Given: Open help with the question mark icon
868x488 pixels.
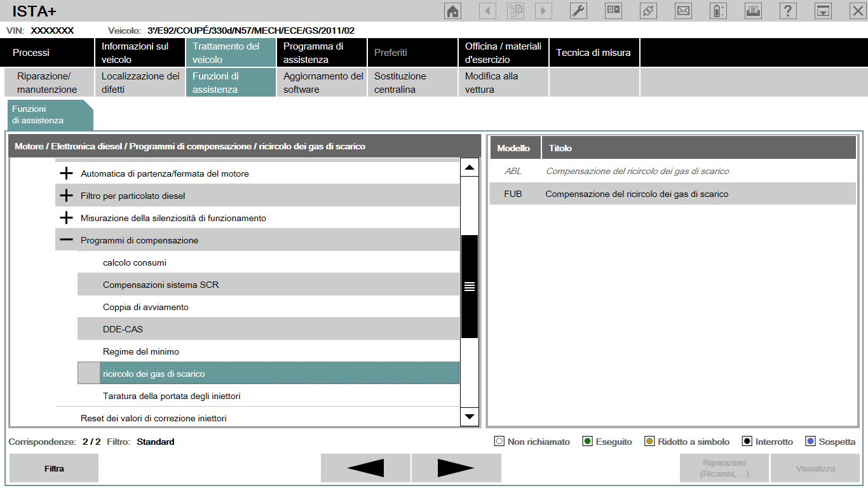Looking at the screenshot, I should [x=788, y=10].
